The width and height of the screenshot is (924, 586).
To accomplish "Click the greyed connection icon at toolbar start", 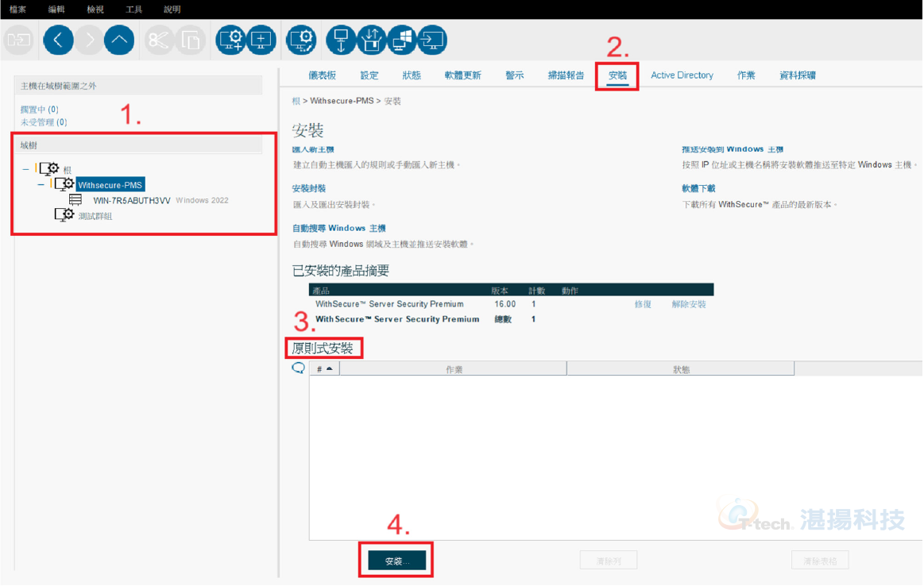I will click(x=19, y=40).
